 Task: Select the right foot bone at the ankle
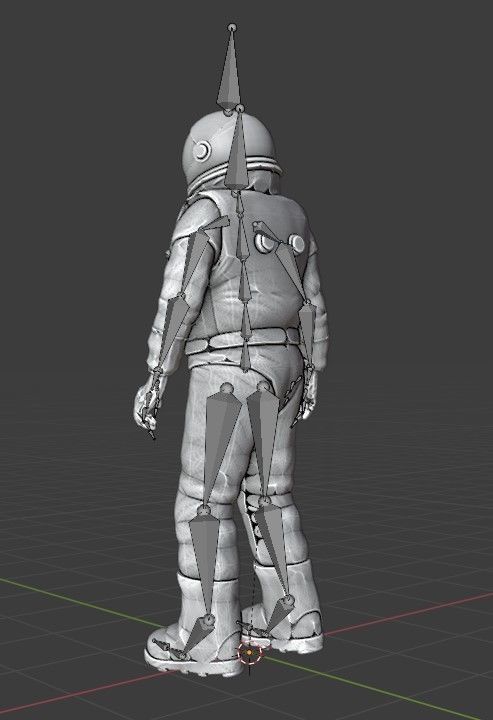(x=280, y=613)
